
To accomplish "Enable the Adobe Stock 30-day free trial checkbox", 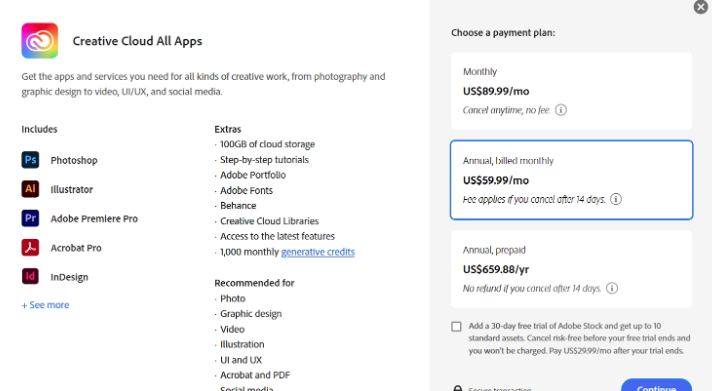I will coord(456,327).
